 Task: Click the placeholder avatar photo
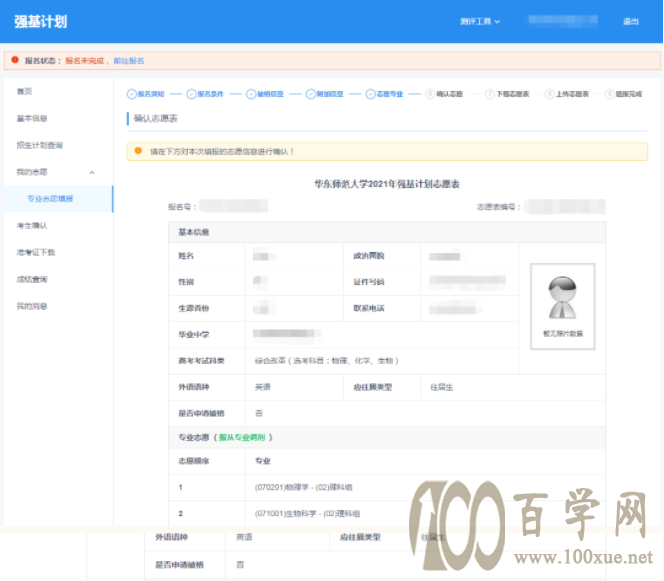562,306
